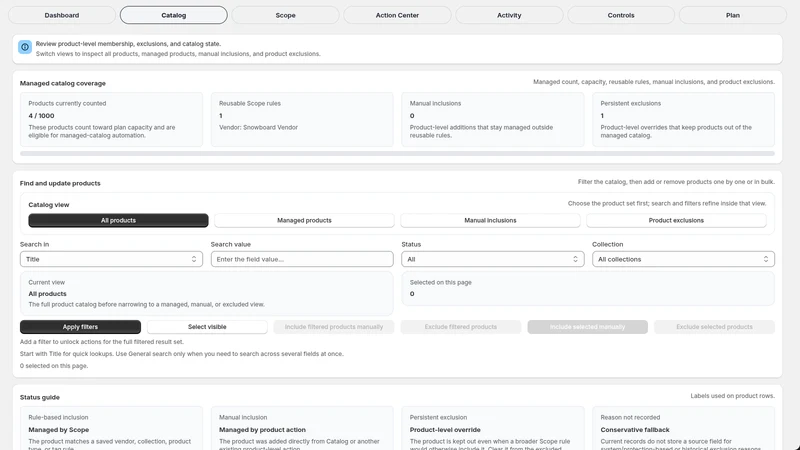The height and width of the screenshot is (450, 800).
Task: Click the 'Catalog view' label
Action: [48, 205]
